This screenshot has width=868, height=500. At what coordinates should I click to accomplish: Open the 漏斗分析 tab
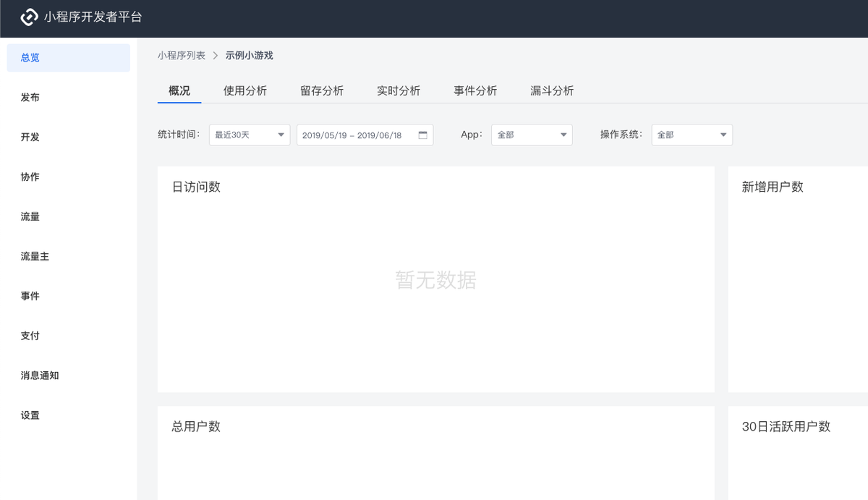552,90
